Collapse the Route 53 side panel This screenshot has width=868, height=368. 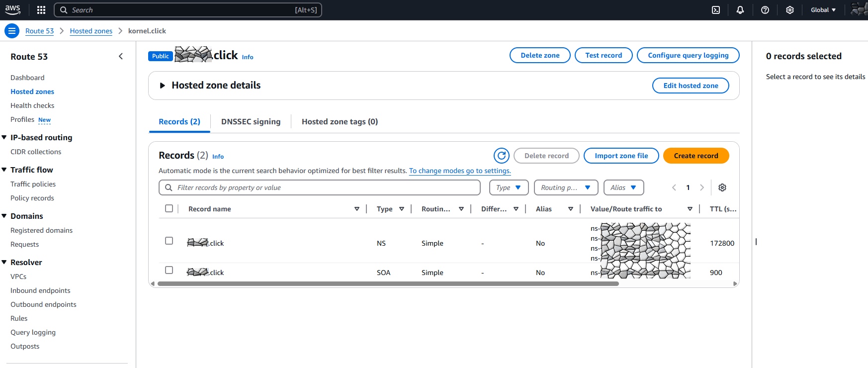pyautogui.click(x=121, y=56)
